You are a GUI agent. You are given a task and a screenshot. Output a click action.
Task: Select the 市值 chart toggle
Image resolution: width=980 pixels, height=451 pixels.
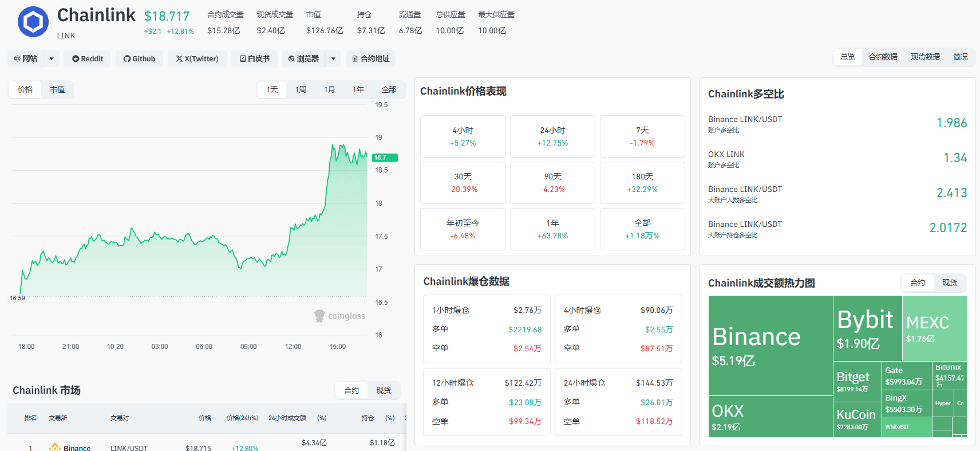57,89
